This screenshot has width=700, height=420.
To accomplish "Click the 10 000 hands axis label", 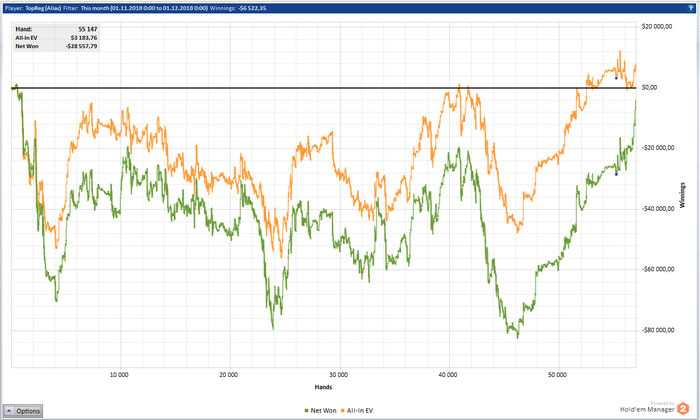I will pyautogui.click(x=119, y=375).
